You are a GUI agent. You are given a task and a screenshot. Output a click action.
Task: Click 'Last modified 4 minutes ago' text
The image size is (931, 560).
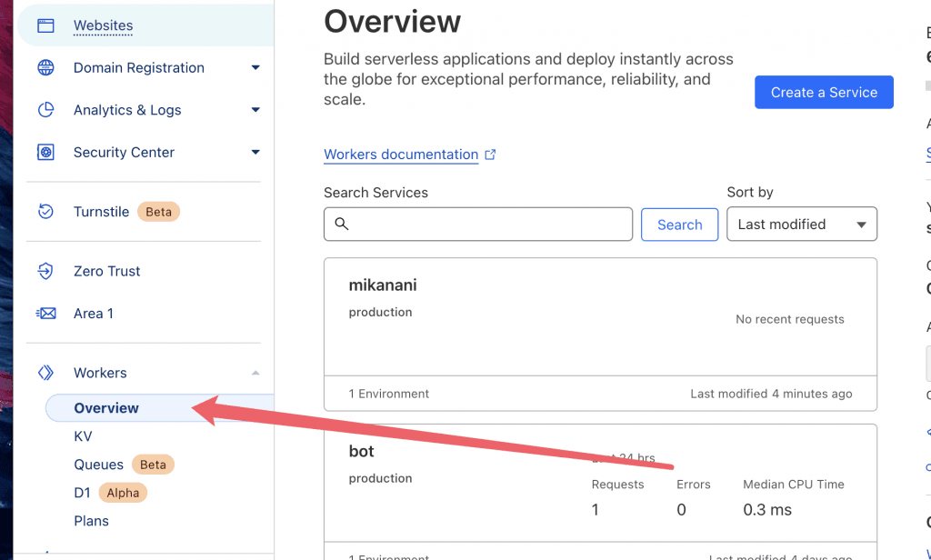[771, 394]
